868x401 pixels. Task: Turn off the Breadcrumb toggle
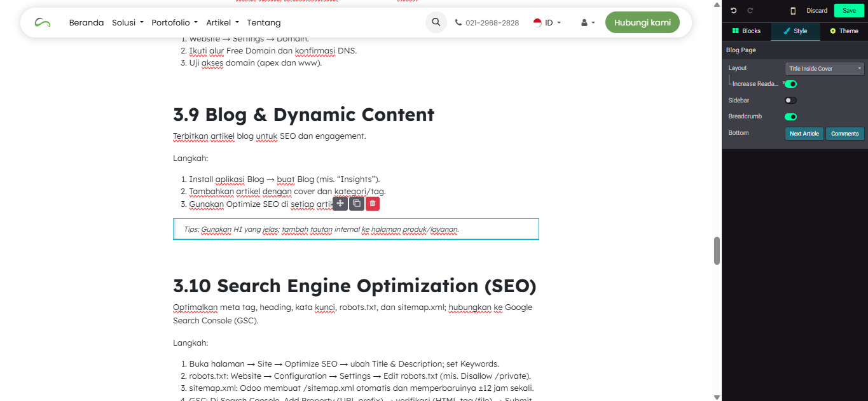tap(790, 116)
